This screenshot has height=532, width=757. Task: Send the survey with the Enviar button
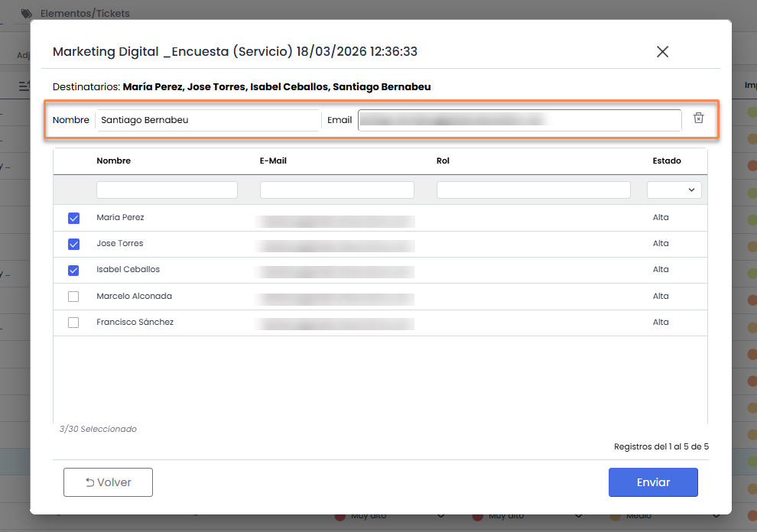click(653, 482)
